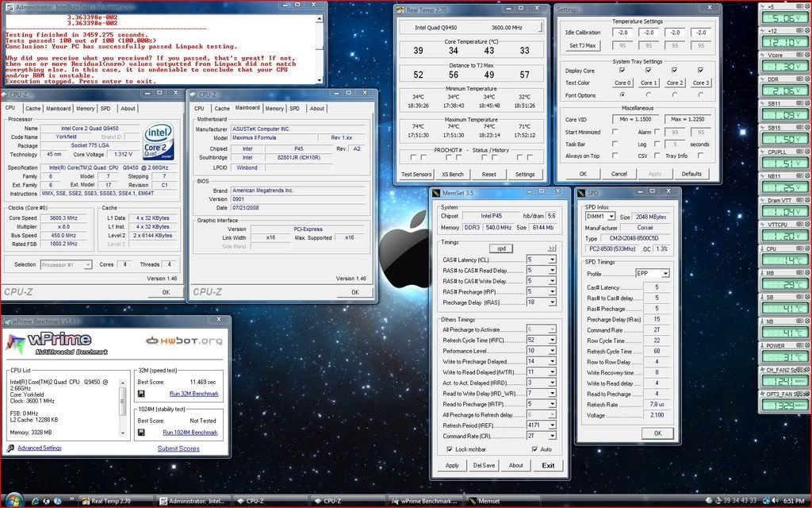Open settings of the +12 voltage gadget

pos(799,31)
